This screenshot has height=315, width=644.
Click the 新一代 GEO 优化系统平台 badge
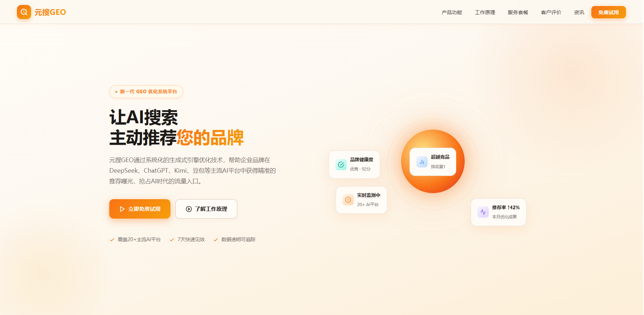pos(146,91)
